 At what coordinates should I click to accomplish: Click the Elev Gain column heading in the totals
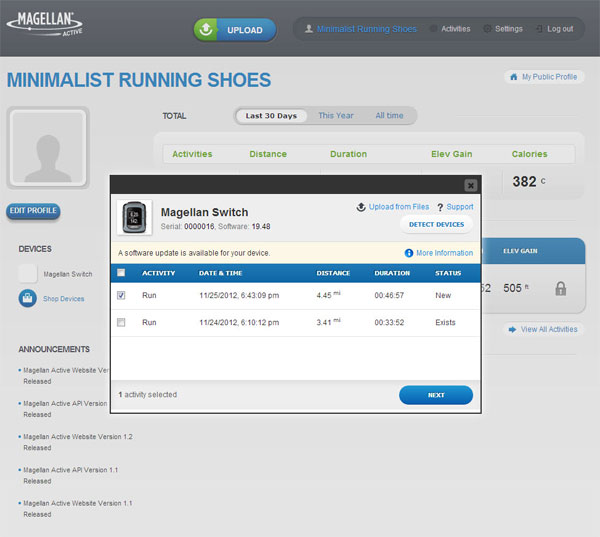click(x=452, y=154)
